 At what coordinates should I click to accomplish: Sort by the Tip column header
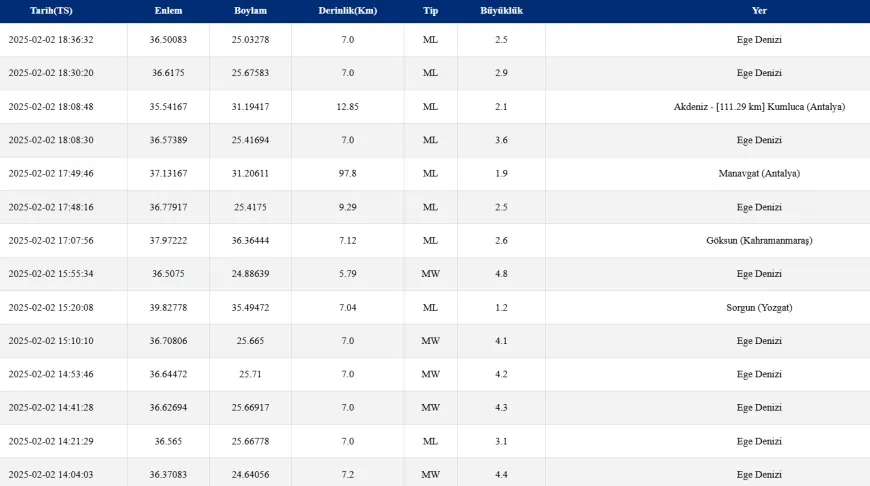point(431,11)
